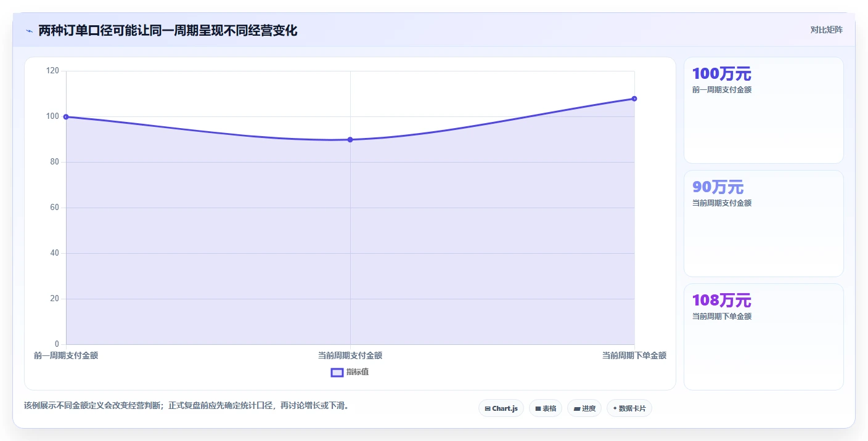
Task: Click the lightning icon beside the title
Action: pos(29,31)
